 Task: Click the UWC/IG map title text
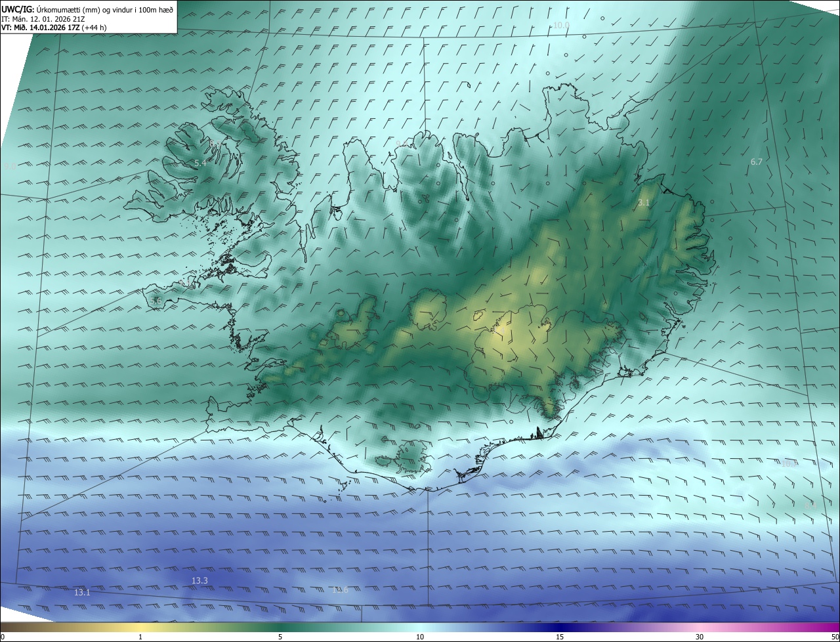tap(87, 9)
